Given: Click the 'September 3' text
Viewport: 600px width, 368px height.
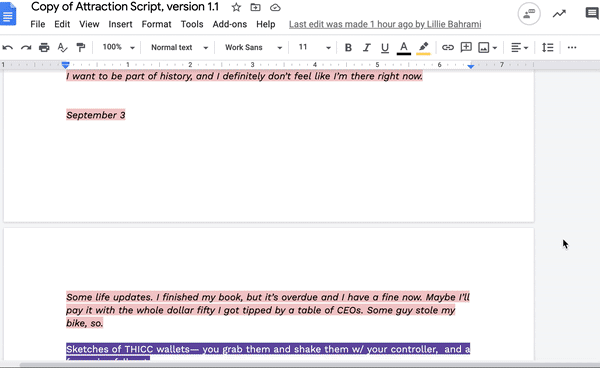Looking at the screenshot, I should [x=96, y=115].
